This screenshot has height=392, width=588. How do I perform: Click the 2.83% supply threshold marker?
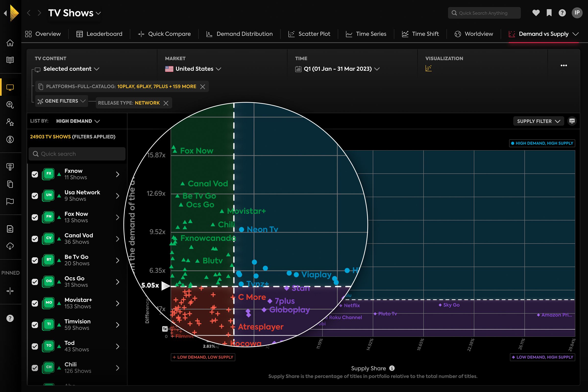[x=209, y=346]
